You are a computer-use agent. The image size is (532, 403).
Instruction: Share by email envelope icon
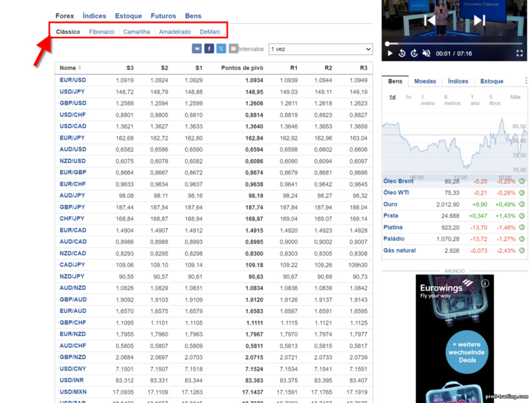click(x=234, y=49)
